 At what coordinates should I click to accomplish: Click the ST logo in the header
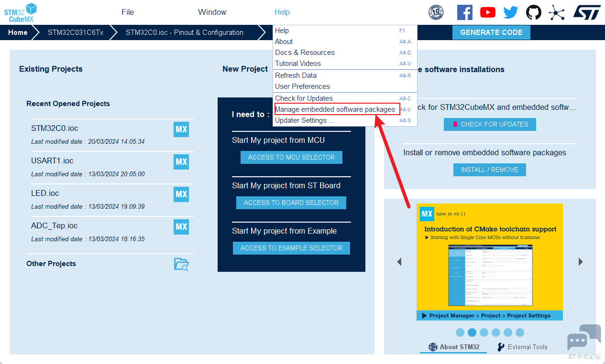587,12
